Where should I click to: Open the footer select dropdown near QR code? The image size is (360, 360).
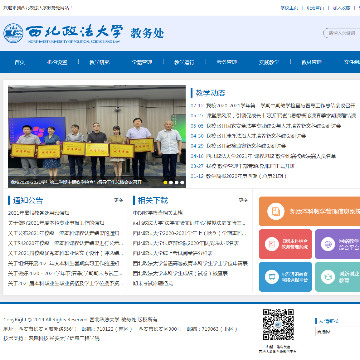337,332
